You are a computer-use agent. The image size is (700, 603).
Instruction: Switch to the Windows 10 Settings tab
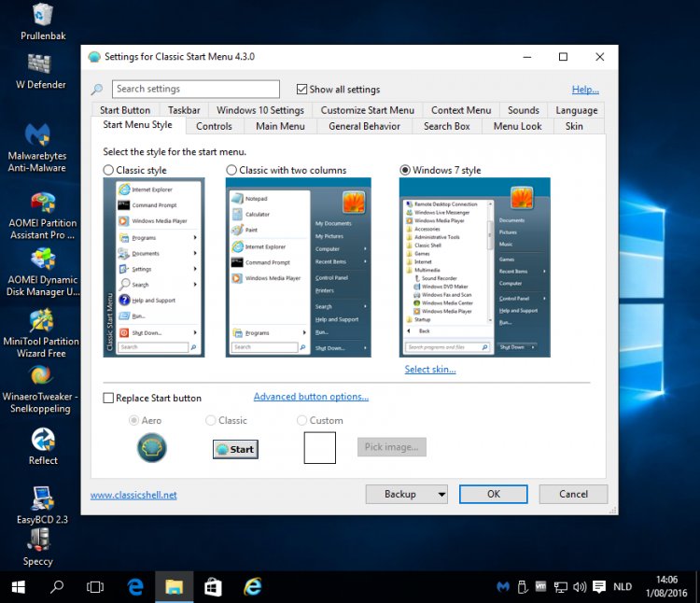(260, 110)
